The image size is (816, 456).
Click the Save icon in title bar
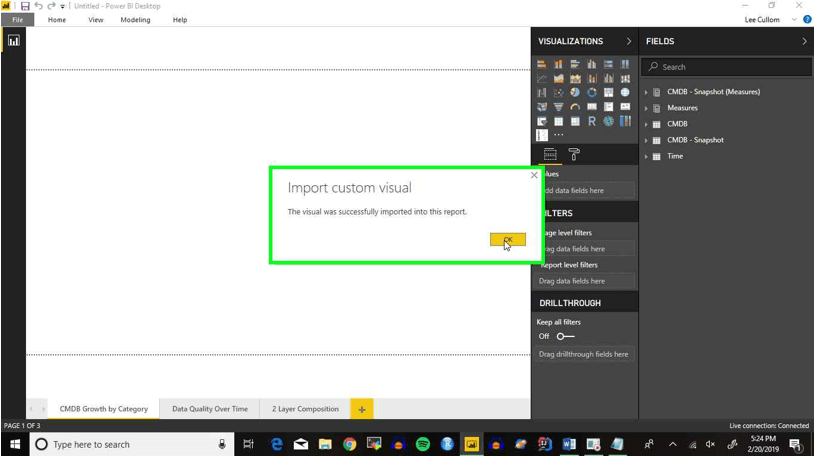pos(25,6)
